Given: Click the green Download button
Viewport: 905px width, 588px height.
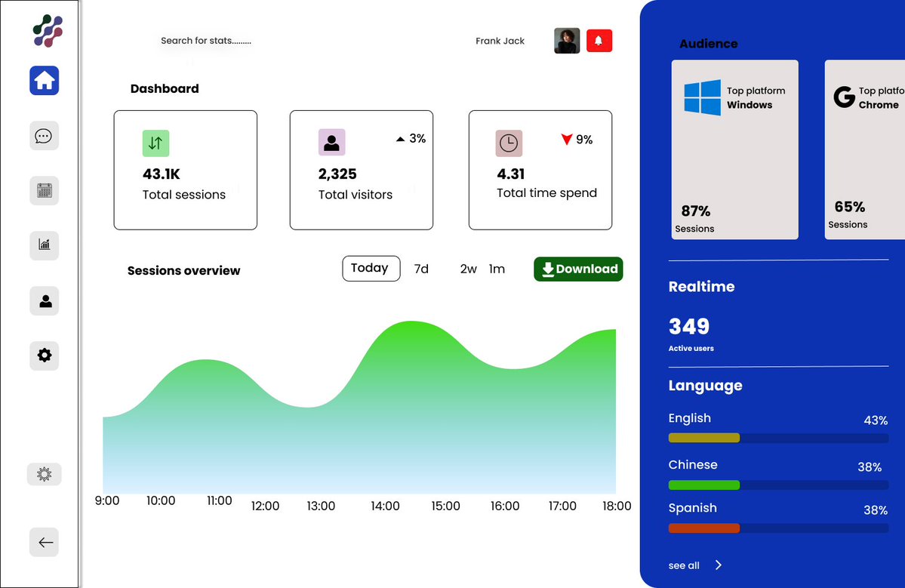Looking at the screenshot, I should click(x=578, y=269).
